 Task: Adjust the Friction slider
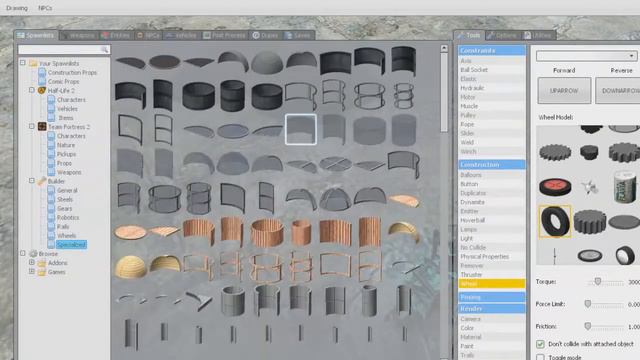(x=588, y=326)
